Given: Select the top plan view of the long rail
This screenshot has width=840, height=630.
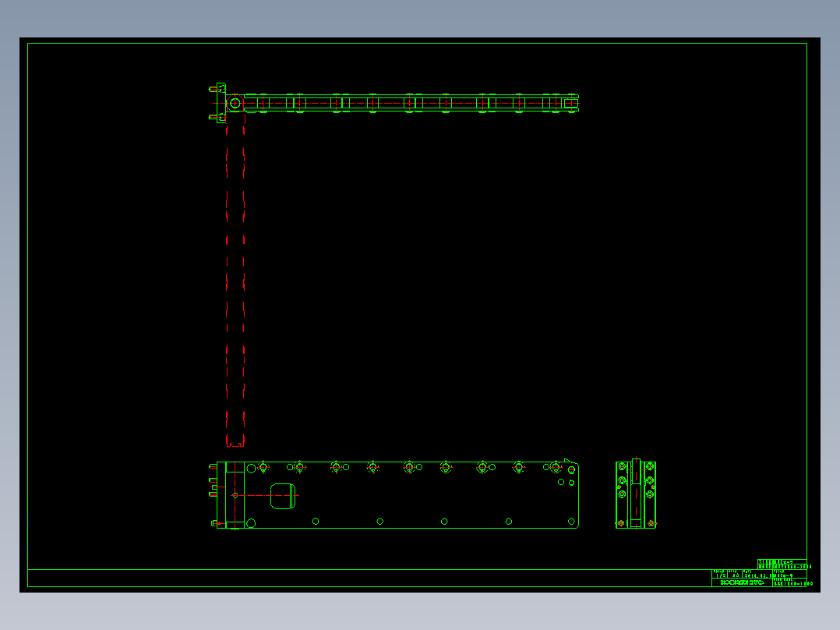Looking at the screenshot, I should tap(394, 103).
